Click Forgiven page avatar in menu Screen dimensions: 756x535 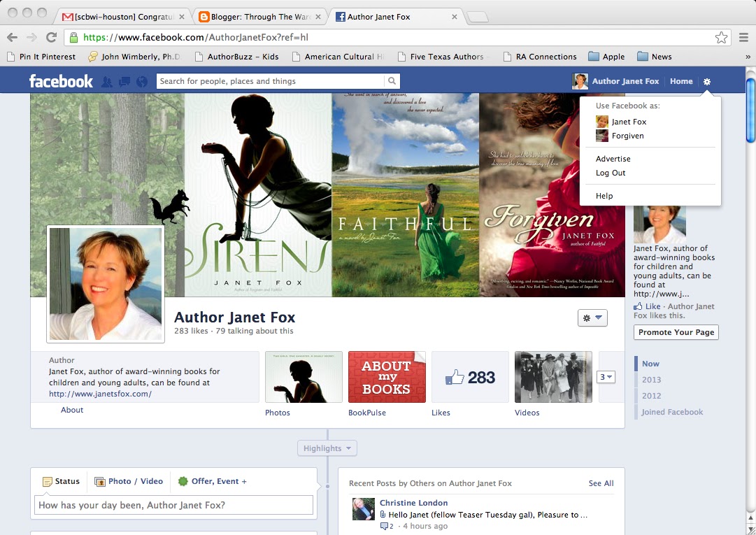coord(602,136)
